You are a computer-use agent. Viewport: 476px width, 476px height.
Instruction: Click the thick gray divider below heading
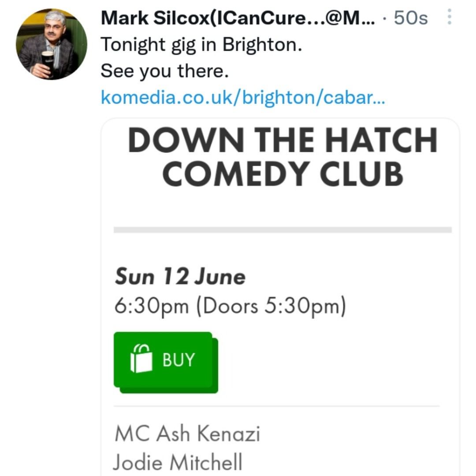click(282, 230)
